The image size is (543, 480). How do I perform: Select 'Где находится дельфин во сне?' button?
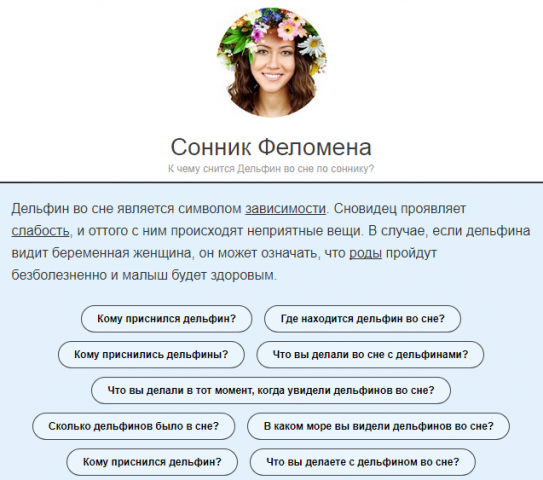[x=362, y=319]
